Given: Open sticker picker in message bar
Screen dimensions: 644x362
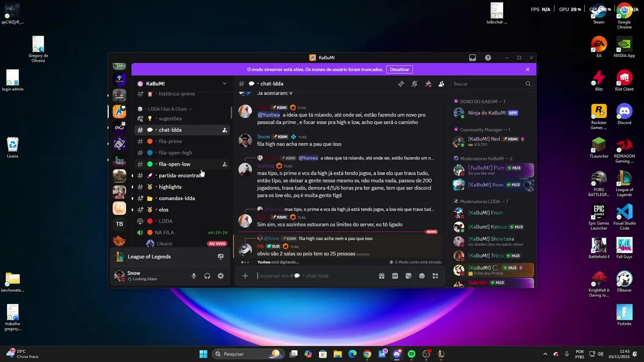Looking at the screenshot, I should [x=409, y=276].
